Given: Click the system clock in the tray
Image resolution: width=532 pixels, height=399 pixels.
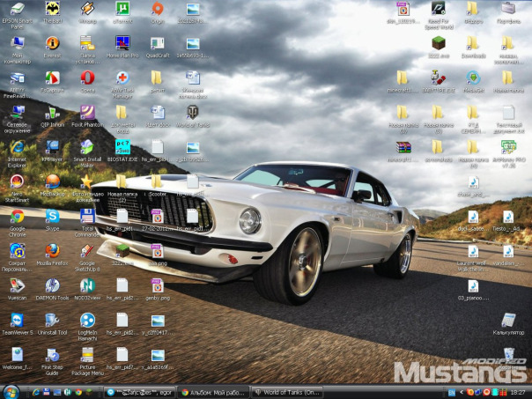Looking at the screenshot, I should click(x=517, y=391).
